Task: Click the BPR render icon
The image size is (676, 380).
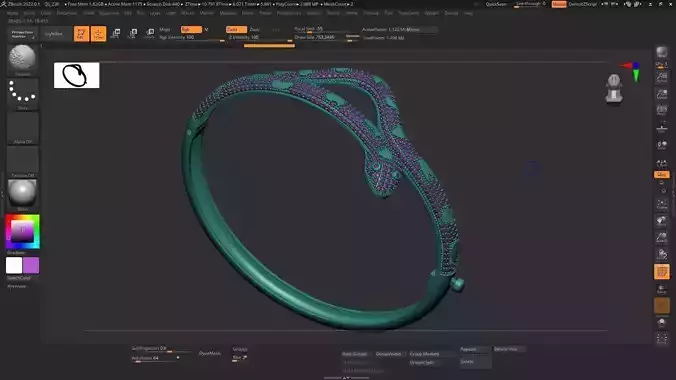Action: pyautogui.click(x=661, y=52)
